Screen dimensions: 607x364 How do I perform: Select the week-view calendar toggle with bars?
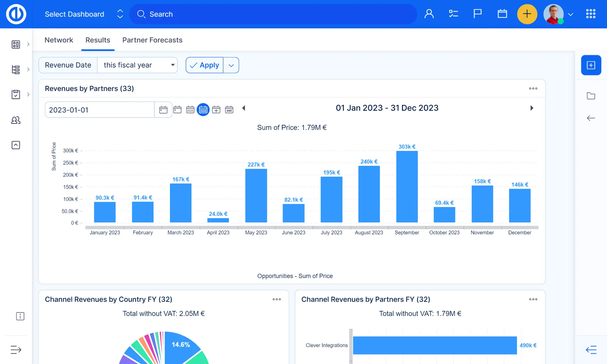point(190,110)
